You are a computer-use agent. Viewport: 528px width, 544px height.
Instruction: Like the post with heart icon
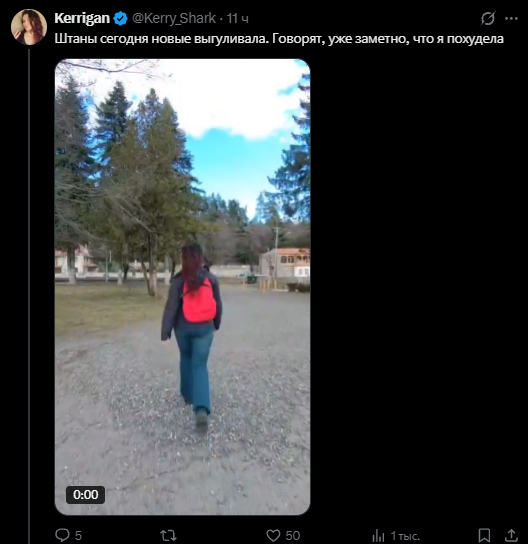click(273, 535)
